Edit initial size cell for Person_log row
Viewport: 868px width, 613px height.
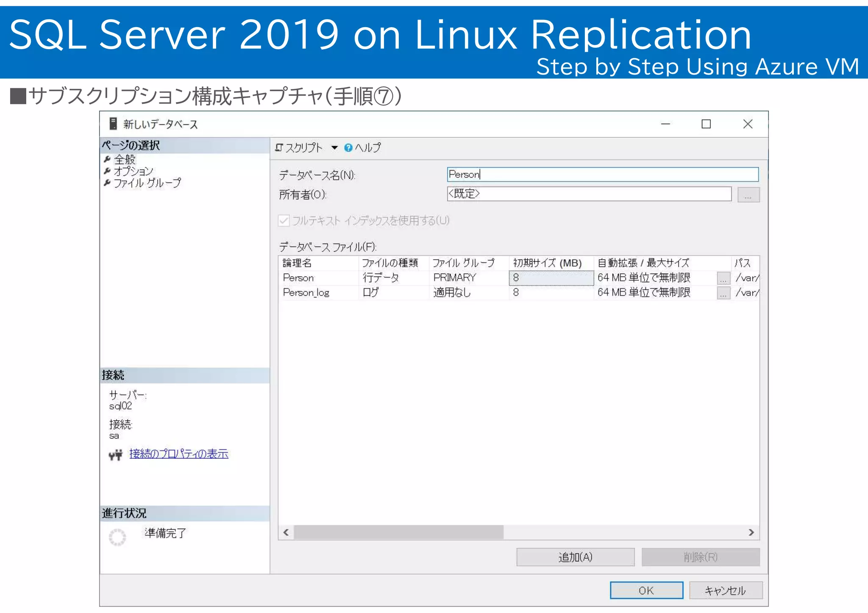tap(551, 293)
